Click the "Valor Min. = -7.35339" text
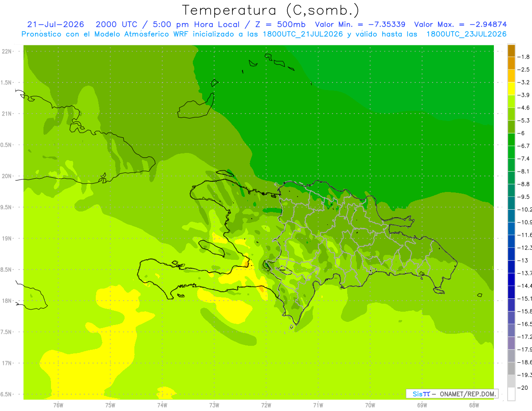 coord(360,24)
